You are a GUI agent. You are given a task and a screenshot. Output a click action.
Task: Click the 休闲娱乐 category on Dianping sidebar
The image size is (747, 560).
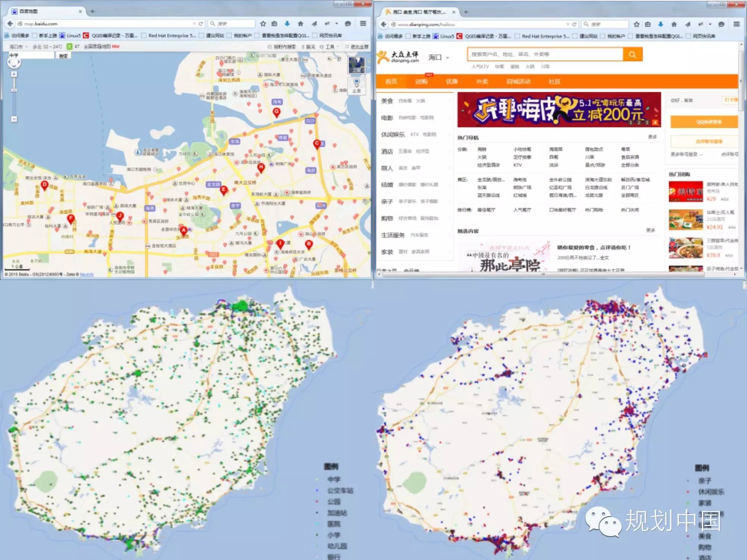[393, 134]
